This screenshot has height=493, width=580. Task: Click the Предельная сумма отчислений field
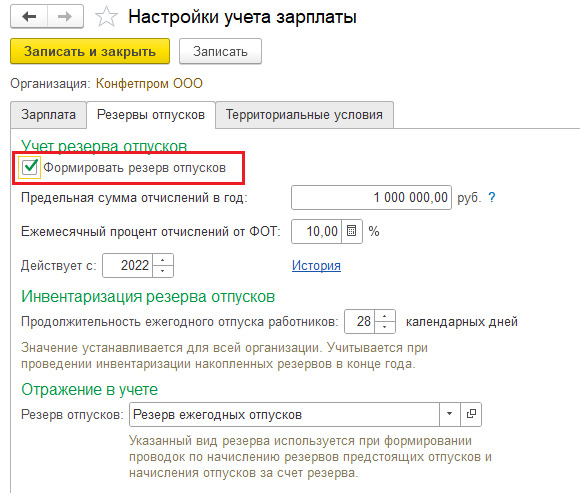371,197
